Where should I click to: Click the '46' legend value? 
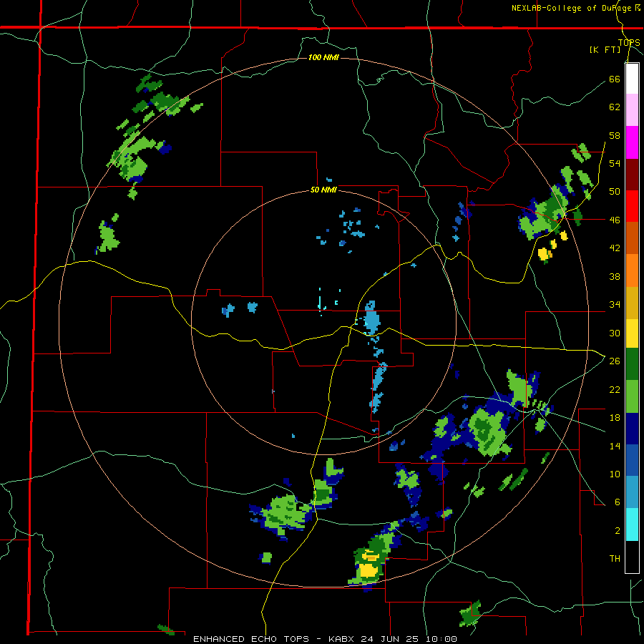click(x=615, y=220)
